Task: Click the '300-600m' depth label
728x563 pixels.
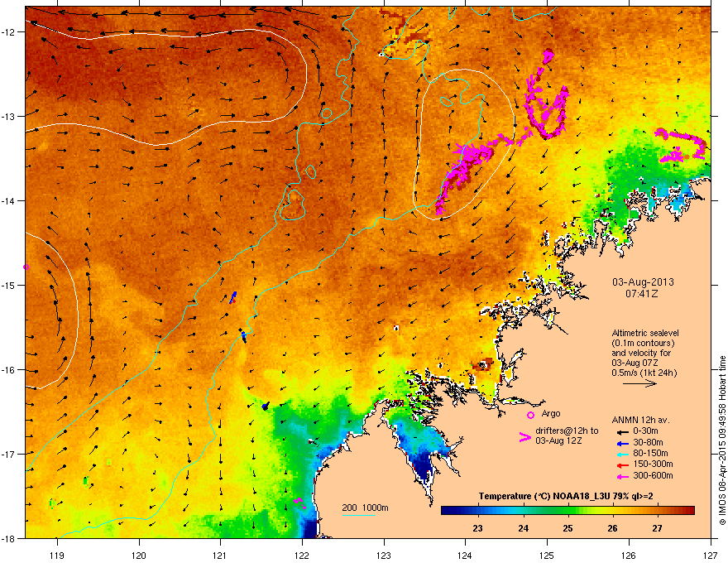Action: [x=653, y=475]
